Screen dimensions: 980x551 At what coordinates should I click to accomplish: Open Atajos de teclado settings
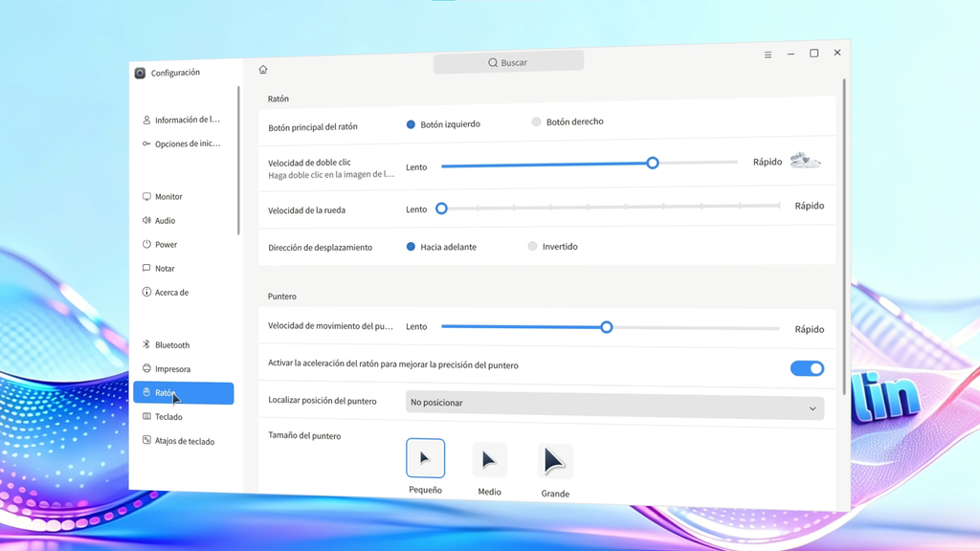[x=184, y=441]
